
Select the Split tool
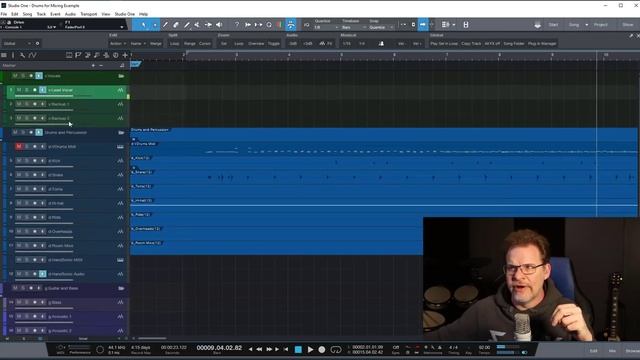pos(165,25)
